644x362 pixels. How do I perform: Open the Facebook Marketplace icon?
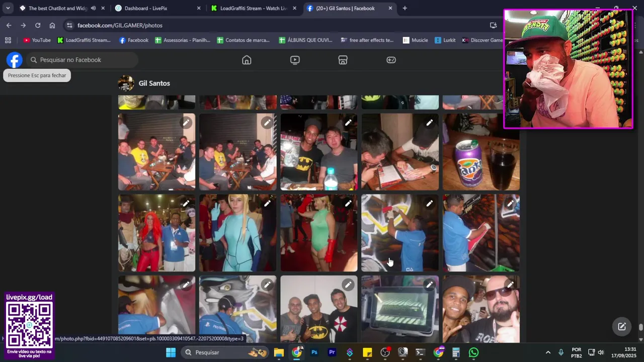343,60
